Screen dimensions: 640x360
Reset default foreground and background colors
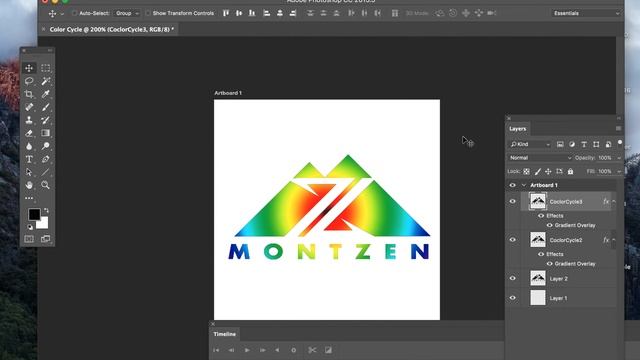tap(30, 227)
